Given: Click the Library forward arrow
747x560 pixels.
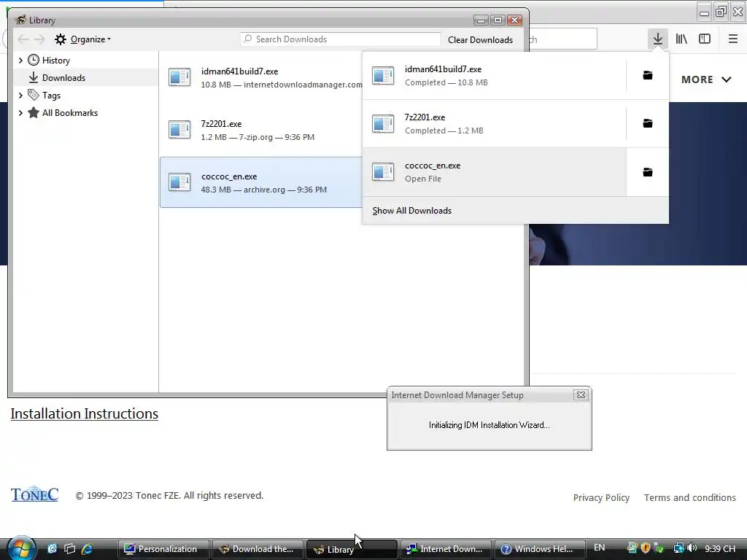Looking at the screenshot, I should coord(39,39).
